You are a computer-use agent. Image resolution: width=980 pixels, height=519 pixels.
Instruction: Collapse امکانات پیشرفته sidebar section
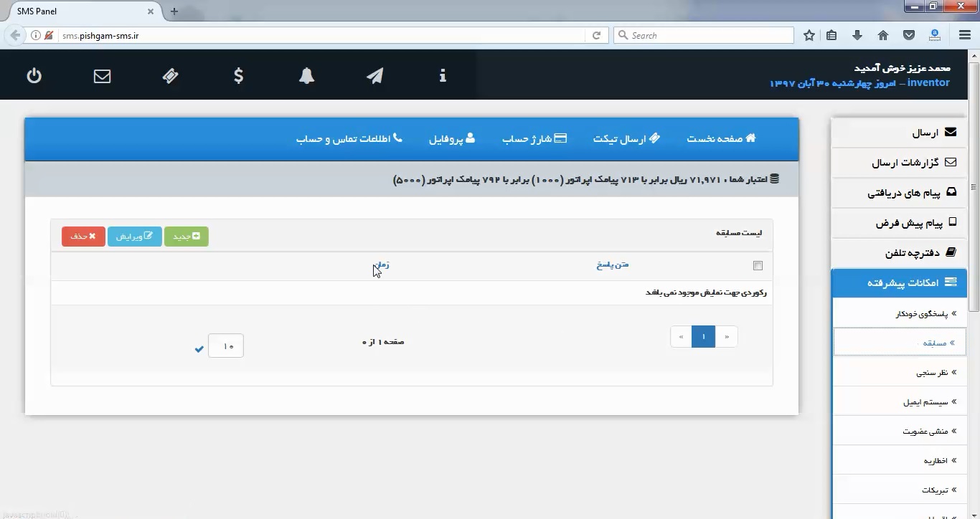pos(899,283)
